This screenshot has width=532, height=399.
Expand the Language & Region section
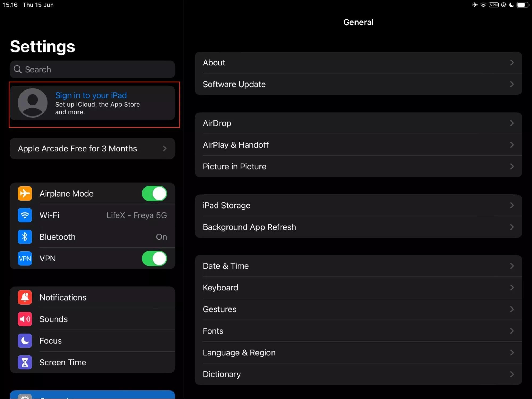click(x=358, y=352)
